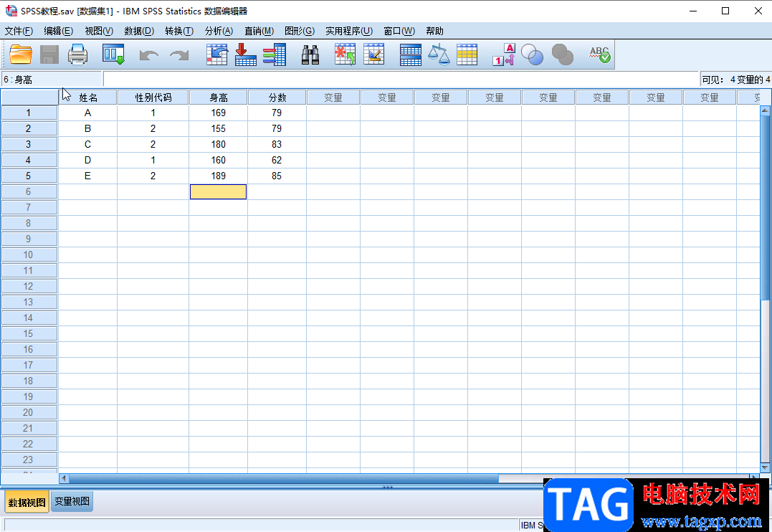The image size is (772, 532).
Task: Click cell with score 85
Action: [277, 176]
